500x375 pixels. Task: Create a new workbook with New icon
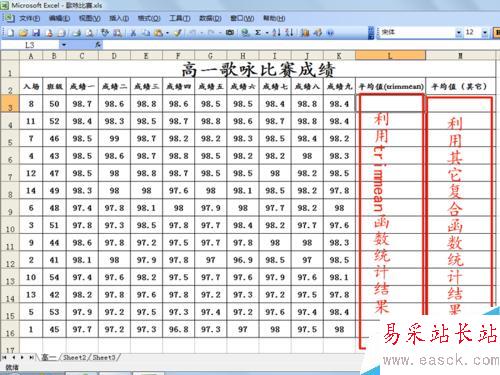11,33
